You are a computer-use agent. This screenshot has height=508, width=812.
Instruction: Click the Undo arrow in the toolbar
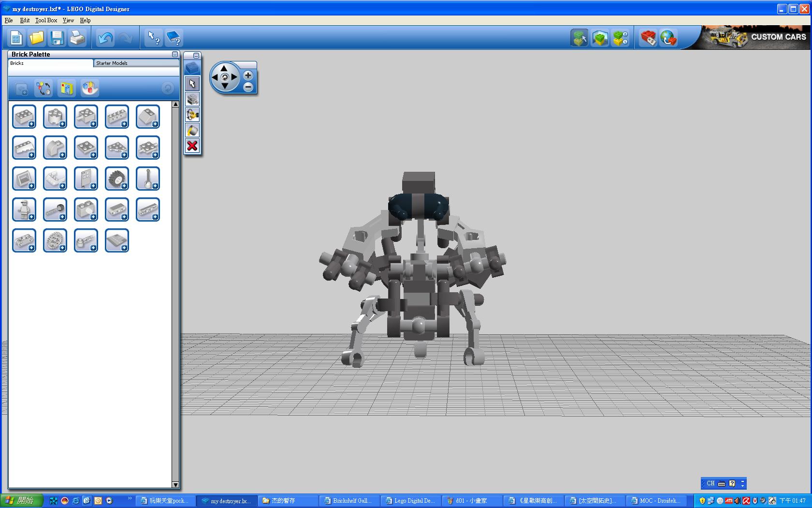pos(105,38)
